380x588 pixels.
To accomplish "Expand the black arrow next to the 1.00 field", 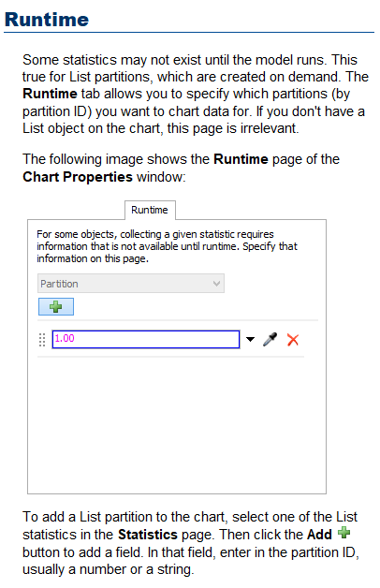I will tap(250, 339).
